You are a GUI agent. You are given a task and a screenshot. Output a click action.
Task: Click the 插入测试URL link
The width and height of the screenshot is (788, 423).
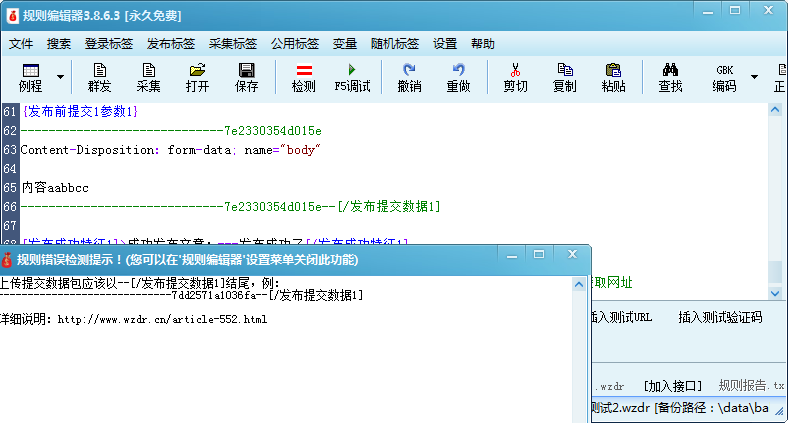click(x=622, y=318)
